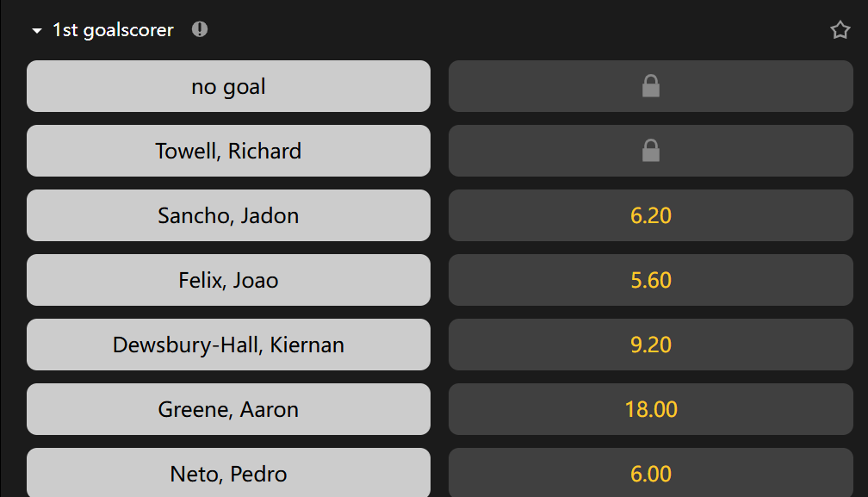
Task: Choose Greene, Aaron player label
Action: [228, 409]
